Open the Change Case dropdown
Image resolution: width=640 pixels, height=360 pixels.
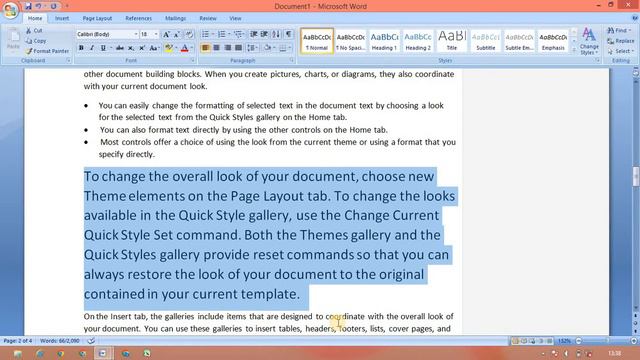pyautogui.click(x=154, y=48)
